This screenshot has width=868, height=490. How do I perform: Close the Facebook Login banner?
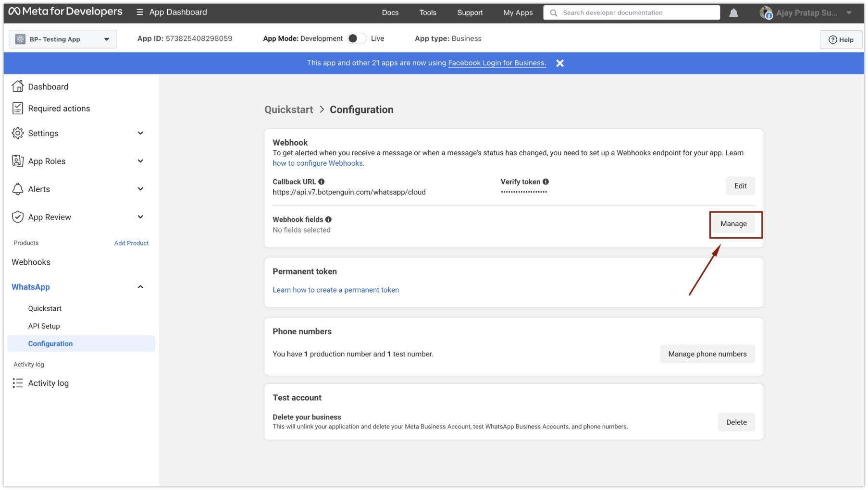click(x=560, y=63)
